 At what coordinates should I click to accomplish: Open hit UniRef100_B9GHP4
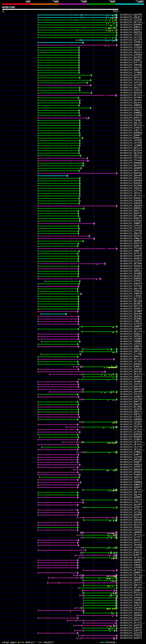click(x=131, y=25)
